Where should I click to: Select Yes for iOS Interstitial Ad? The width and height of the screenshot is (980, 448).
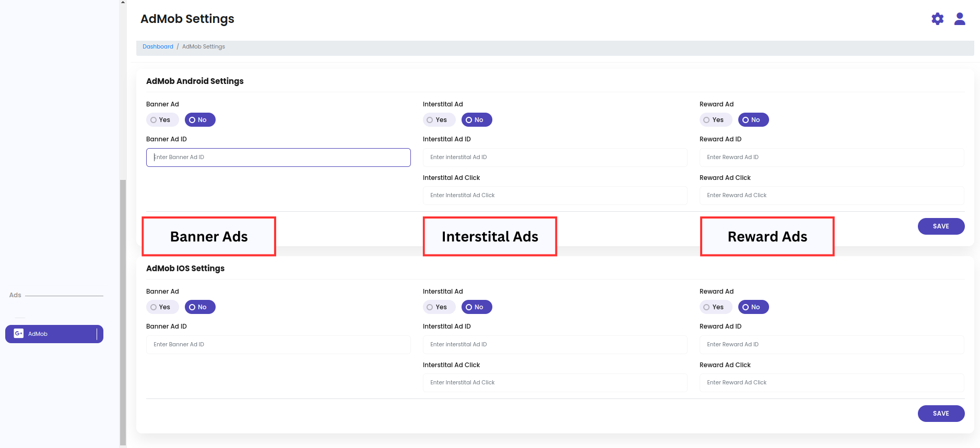tap(439, 307)
